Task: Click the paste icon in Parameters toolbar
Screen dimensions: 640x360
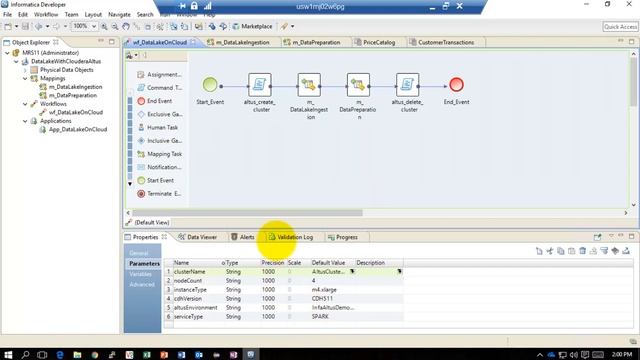Action: point(571,251)
